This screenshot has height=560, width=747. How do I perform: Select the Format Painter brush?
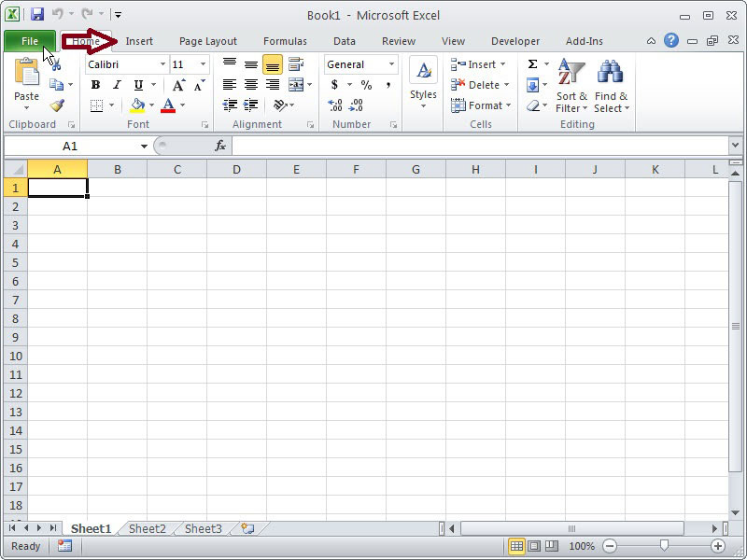[x=57, y=105]
